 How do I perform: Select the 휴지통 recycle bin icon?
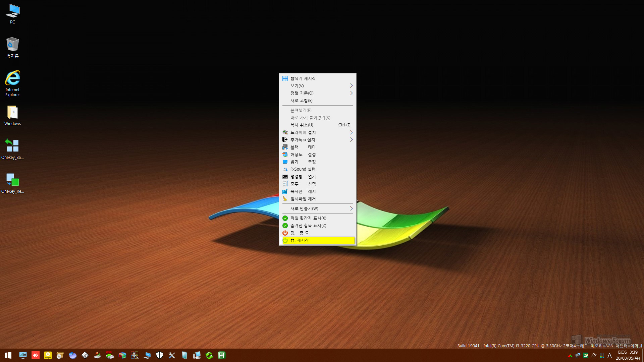[12, 48]
